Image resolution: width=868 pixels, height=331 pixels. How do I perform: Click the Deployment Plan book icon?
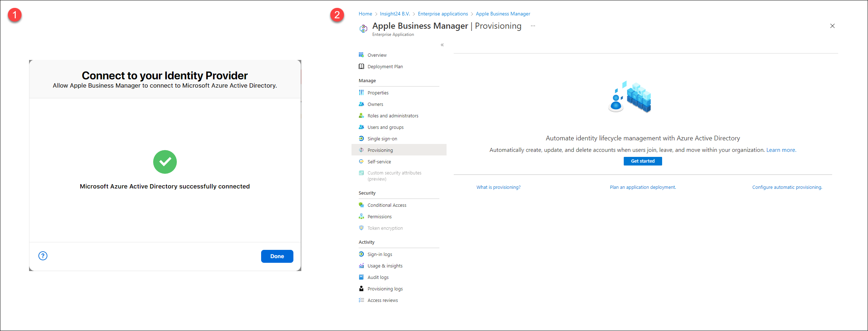[x=361, y=66]
